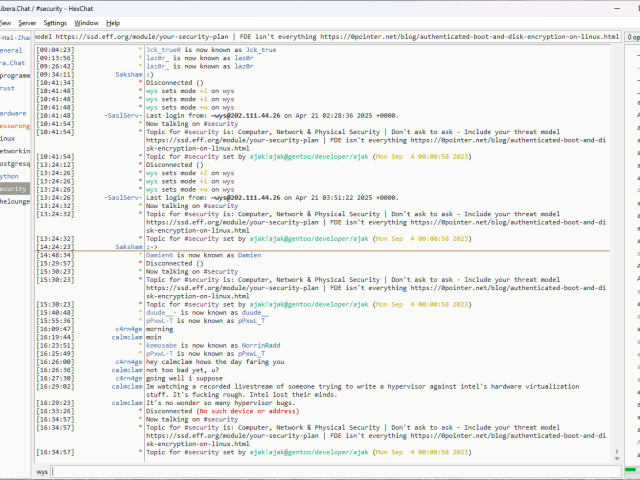This screenshot has width=640, height=480.
Task: Select the highlighted #security channel in sidebar
Action: coord(14,188)
